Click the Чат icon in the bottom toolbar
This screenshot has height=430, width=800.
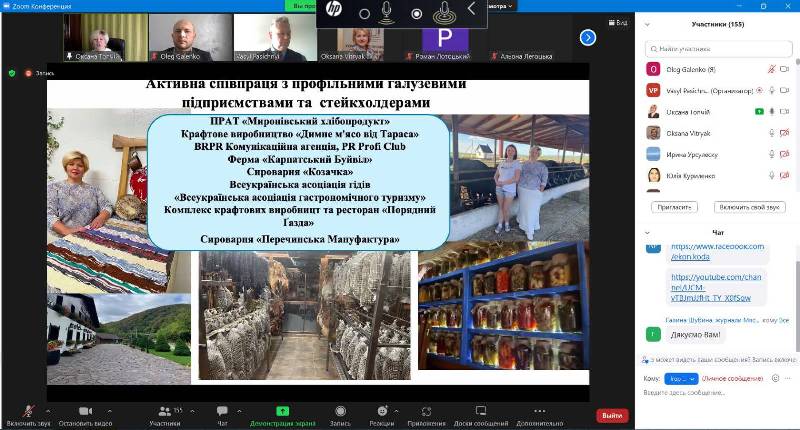222,411
